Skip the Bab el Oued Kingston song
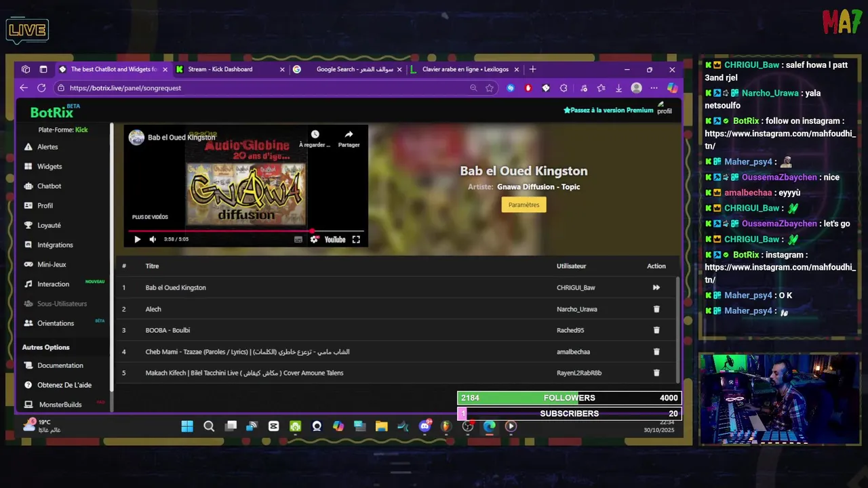The height and width of the screenshot is (488, 868). (x=656, y=287)
